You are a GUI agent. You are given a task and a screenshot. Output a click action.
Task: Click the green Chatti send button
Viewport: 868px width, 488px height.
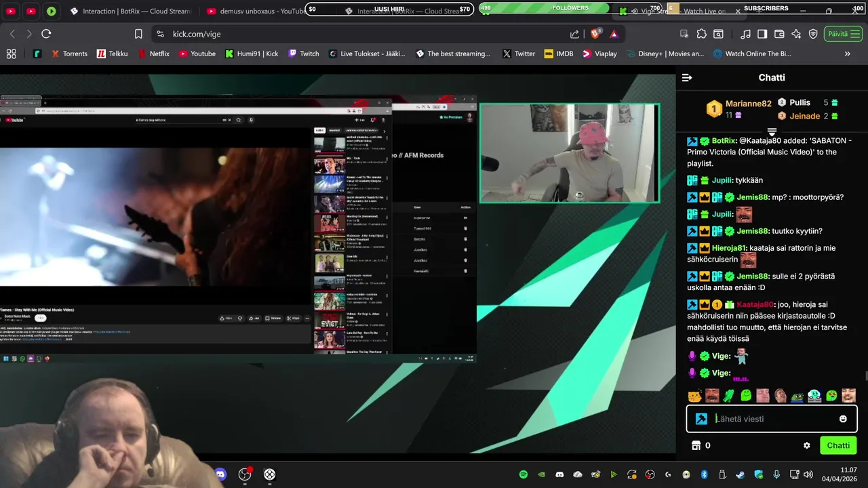pos(838,445)
